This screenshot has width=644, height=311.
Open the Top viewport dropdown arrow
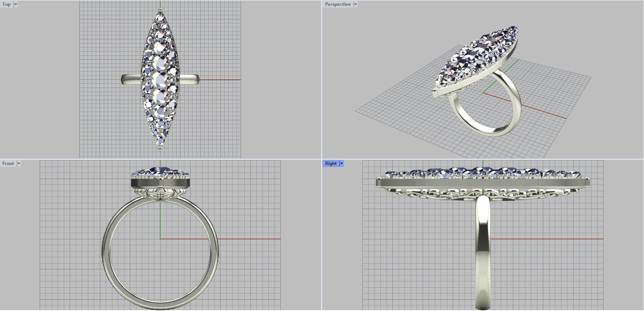(16, 4)
